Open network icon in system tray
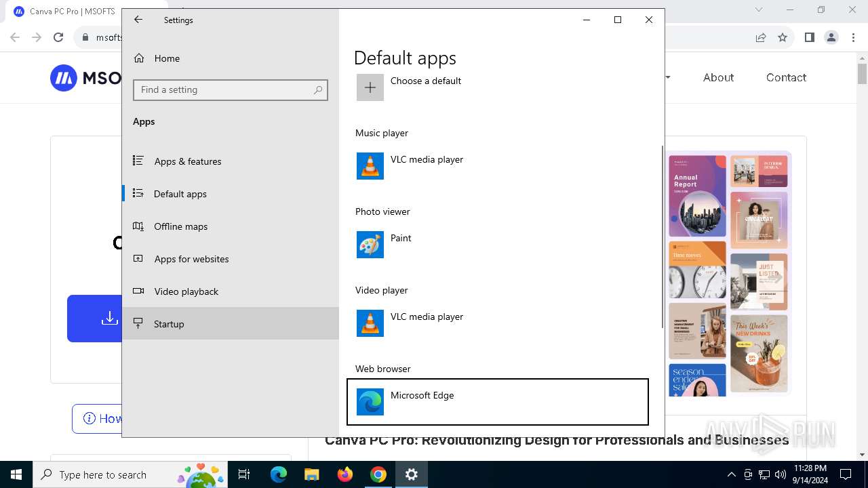The width and height of the screenshot is (868, 488). click(764, 474)
